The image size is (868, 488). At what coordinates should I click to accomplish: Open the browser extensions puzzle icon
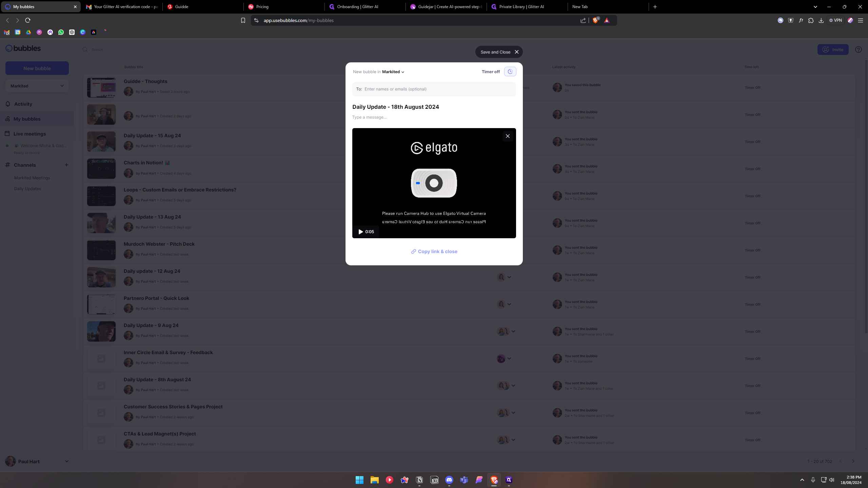point(811,20)
